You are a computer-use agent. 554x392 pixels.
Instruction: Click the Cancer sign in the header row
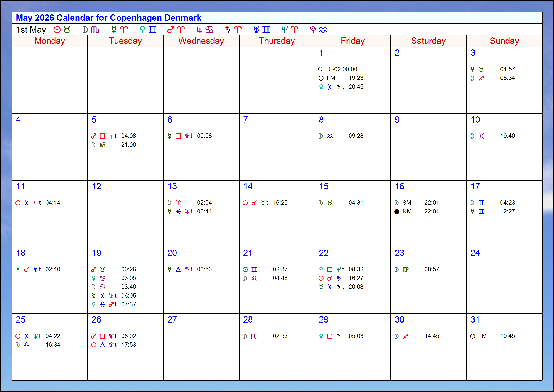click(x=209, y=30)
